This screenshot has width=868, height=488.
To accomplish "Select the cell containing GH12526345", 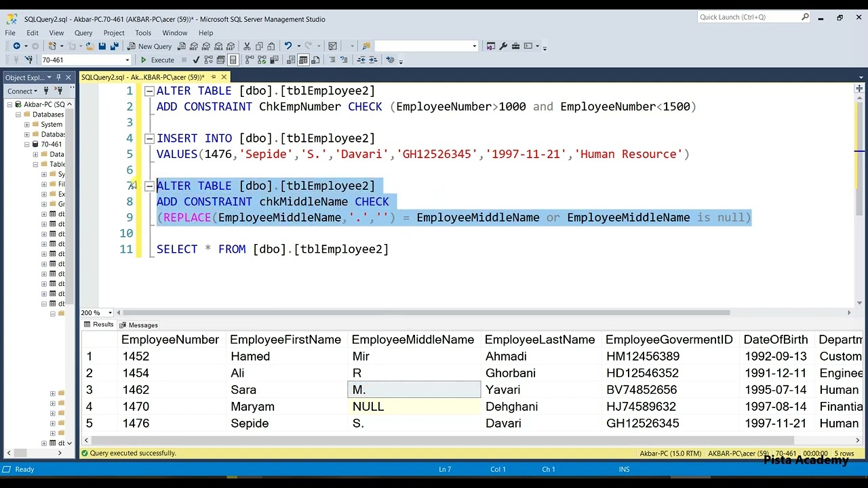I will (x=671, y=423).
